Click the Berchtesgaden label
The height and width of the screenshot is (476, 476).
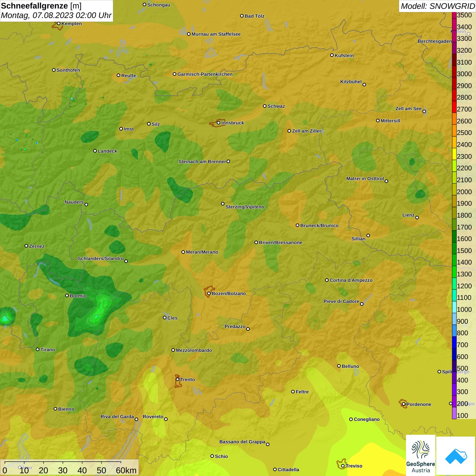point(435,41)
